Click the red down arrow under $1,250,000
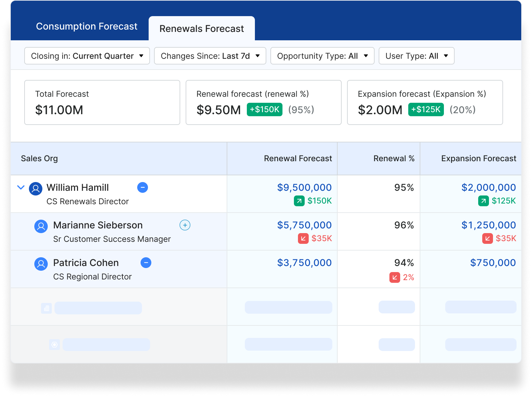The height and width of the screenshot is (397, 532). click(x=488, y=238)
